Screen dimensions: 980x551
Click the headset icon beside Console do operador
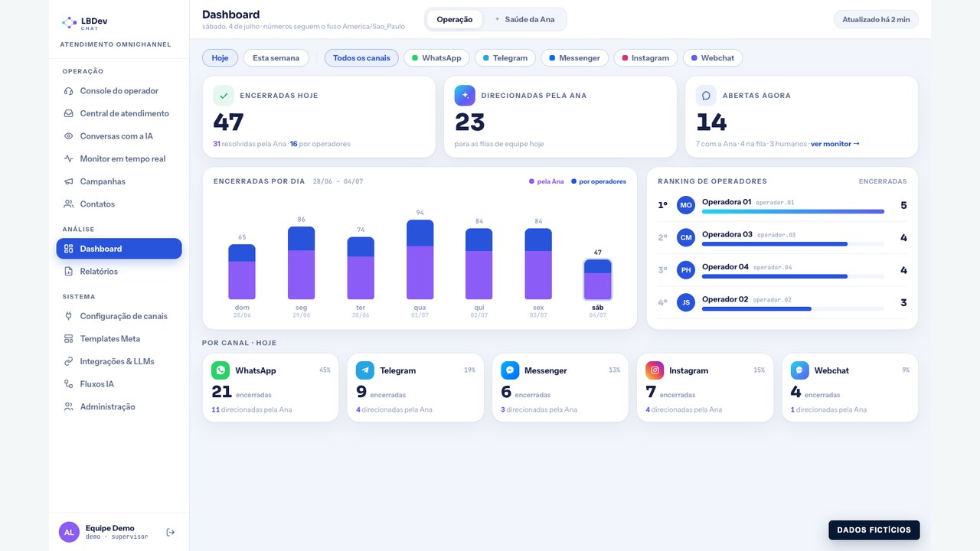69,91
